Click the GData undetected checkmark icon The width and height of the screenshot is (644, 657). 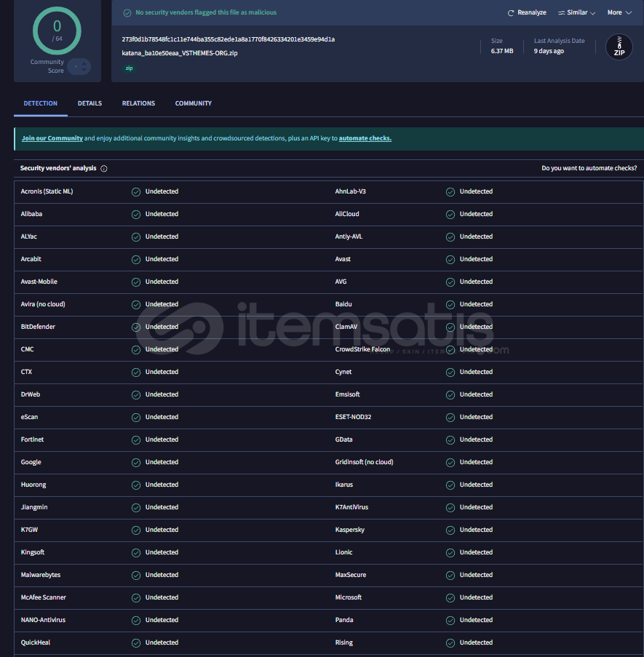click(x=450, y=440)
